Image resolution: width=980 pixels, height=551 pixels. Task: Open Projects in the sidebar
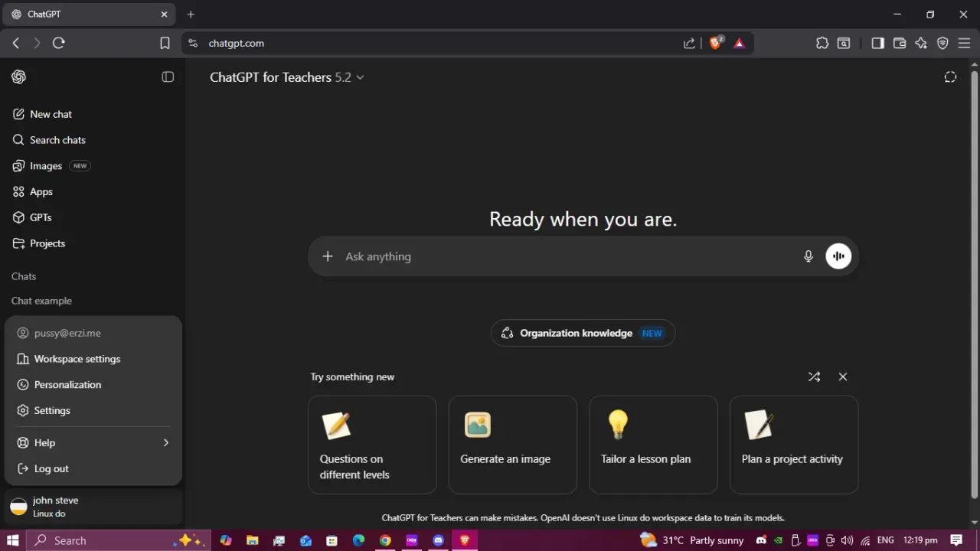tap(92, 243)
